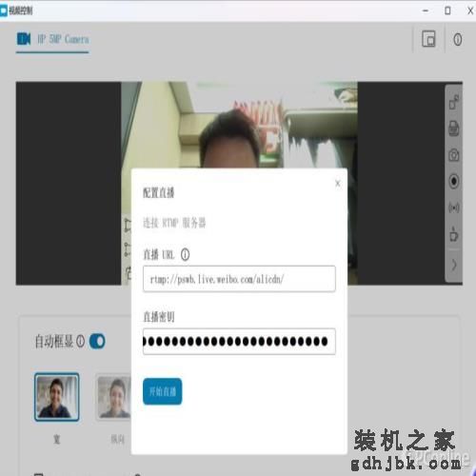Click the document scan icon in the video sidebar

[454, 129]
